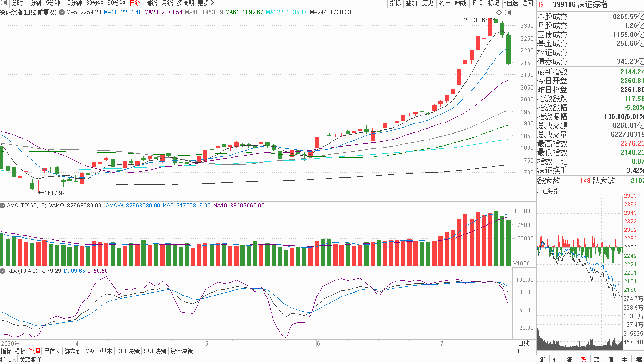Click the round settings icon beside KDJ(10,4,3)

pyautogui.click(x=3, y=271)
